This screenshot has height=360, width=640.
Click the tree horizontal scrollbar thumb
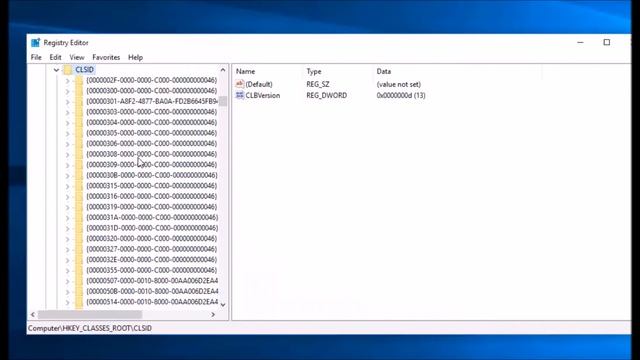90,315
